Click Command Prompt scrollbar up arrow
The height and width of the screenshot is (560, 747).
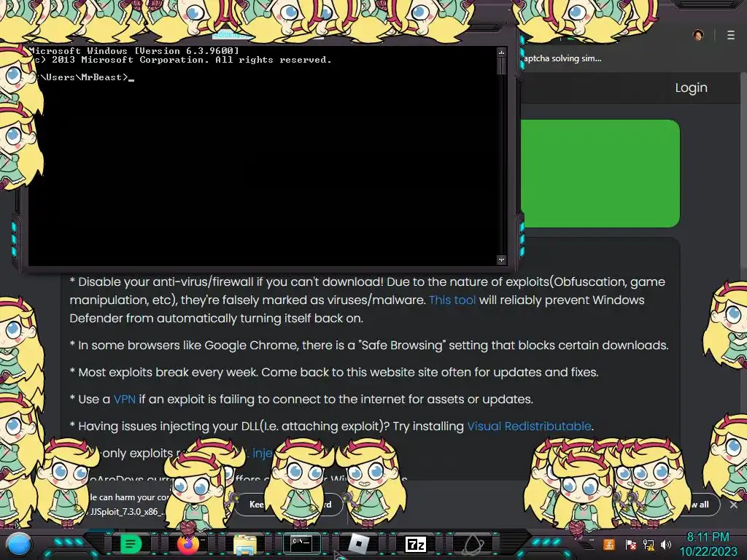pyautogui.click(x=501, y=52)
